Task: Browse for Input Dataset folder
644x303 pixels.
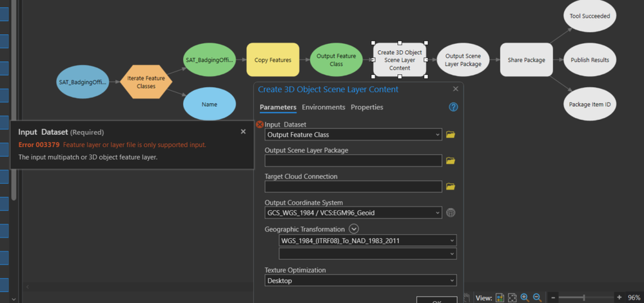Action: click(x=451, y=135)
